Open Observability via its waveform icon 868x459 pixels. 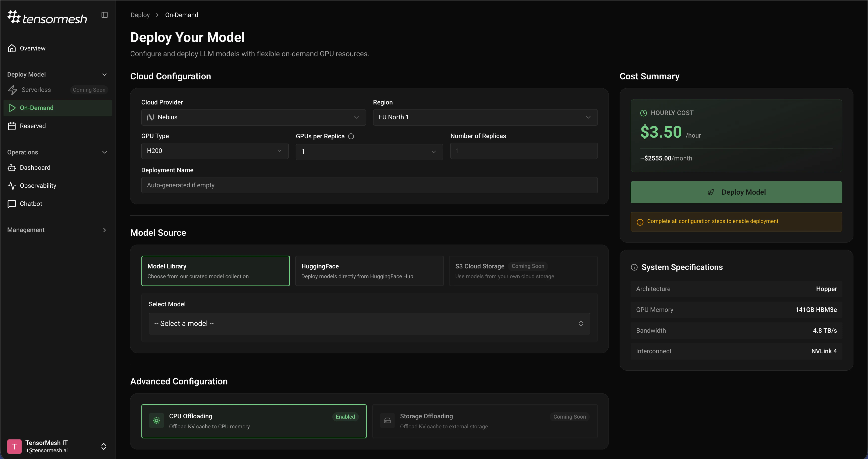click(12, 186)
